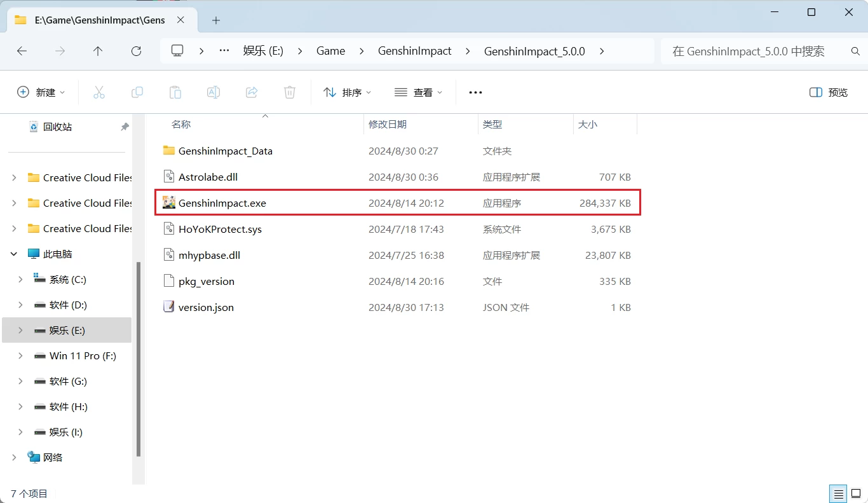Expand the 娱乐 (E:) drive node

coord(20,331)
